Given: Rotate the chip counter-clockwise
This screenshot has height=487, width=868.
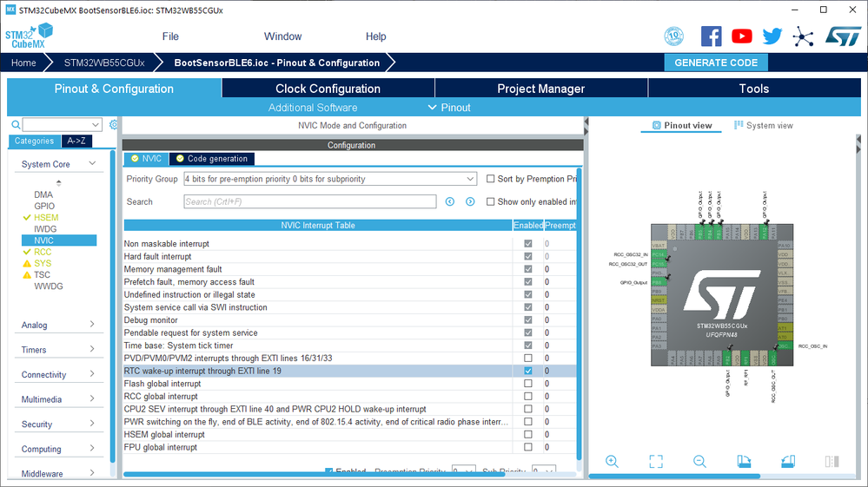Looking at the screenshot, I should coord(788,462).
